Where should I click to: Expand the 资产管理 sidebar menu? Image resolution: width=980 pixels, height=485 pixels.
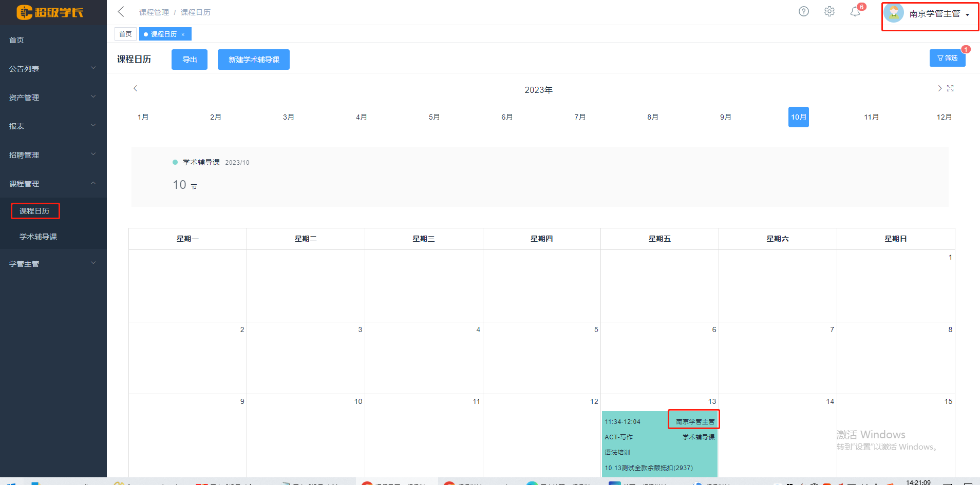pyautogui.click(x=53, y=98)
